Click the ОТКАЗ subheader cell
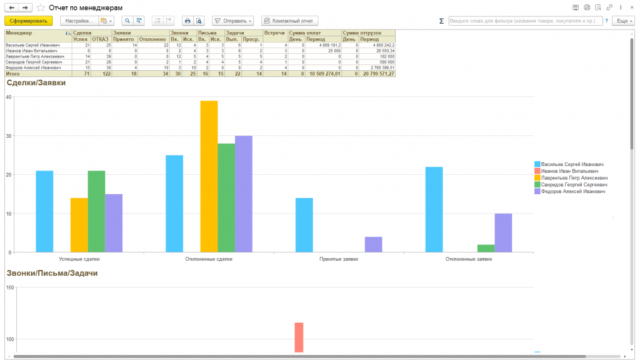642x364 pixels. click(x=101, y=39)
